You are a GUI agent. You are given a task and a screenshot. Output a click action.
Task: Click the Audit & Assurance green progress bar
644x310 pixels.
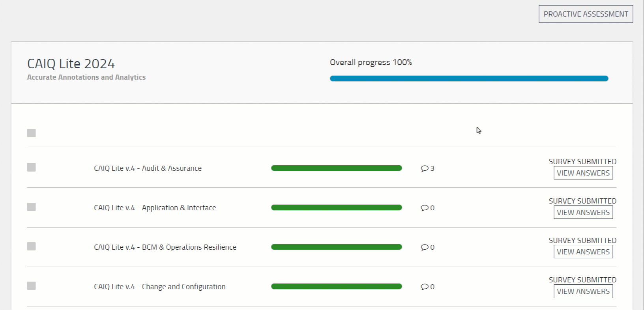pyautogui.click(x=336, y=168)
